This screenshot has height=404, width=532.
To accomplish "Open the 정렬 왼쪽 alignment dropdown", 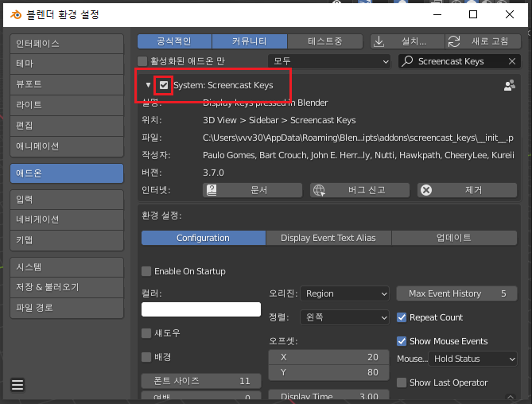I will [344, 317].
